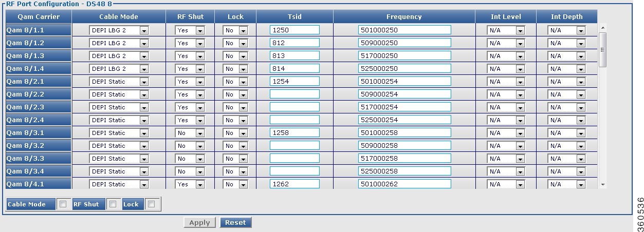
Task: Click the vertical scrollbar thumb
Action: (x=603, y=49)
